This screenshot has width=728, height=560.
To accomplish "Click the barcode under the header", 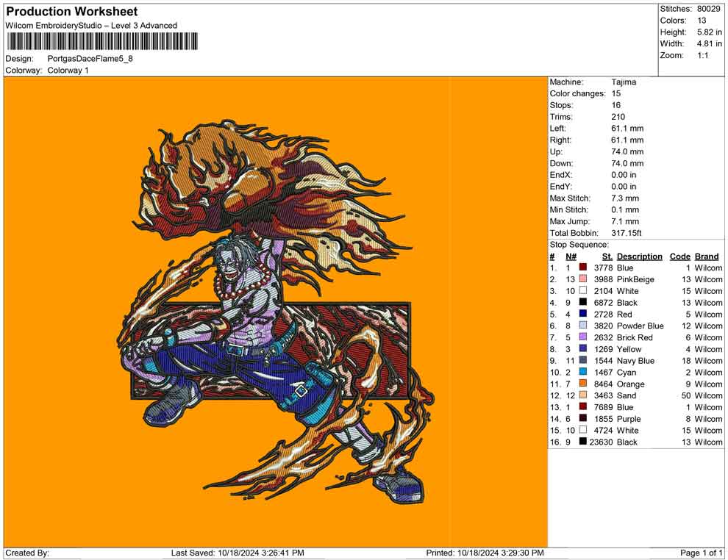I will pyautogui.click(x=101, y=41).
